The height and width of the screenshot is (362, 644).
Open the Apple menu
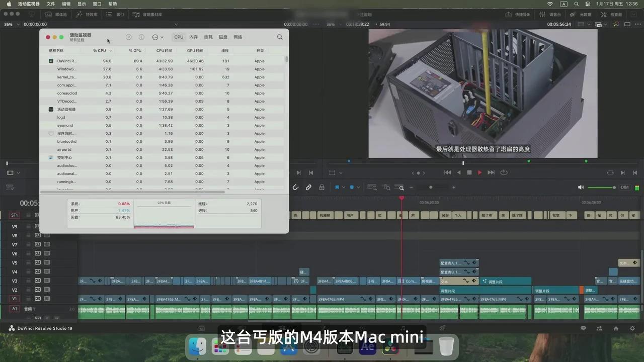click(x=9, y=4)
